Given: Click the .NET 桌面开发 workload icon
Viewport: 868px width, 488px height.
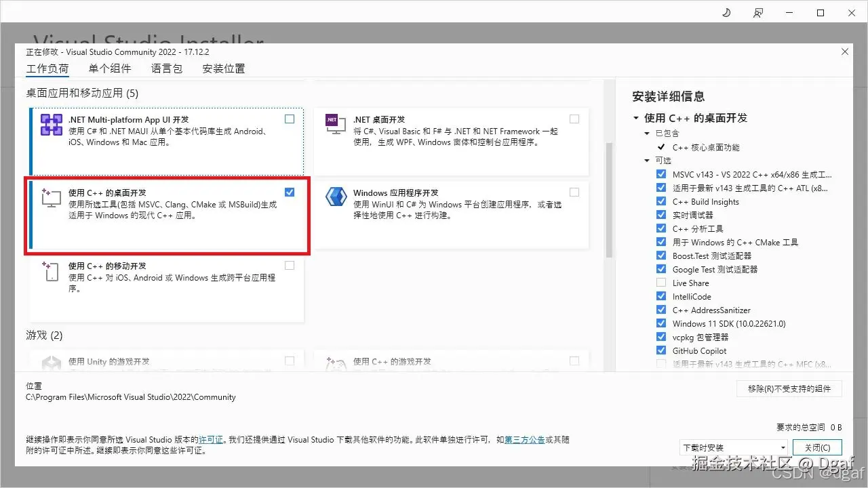Looking at the screenshot, I should 335,124.
